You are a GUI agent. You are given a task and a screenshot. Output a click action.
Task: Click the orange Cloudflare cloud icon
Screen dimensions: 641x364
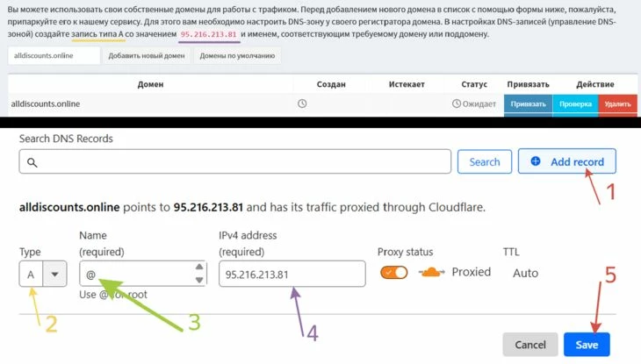coord(431,272)
